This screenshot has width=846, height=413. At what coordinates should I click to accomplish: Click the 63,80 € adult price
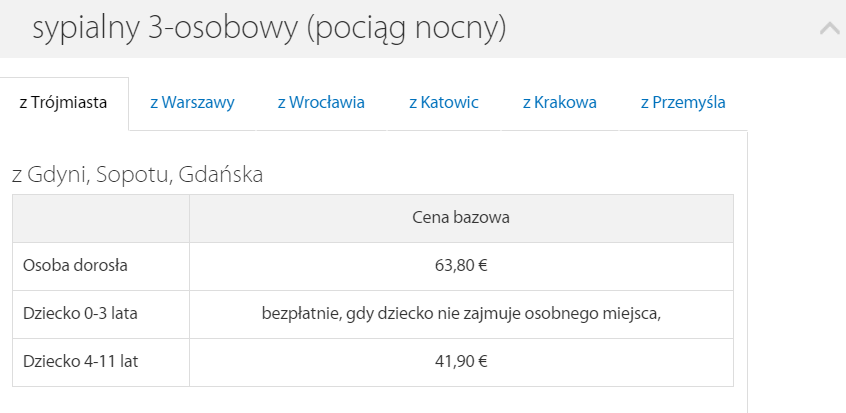(x=461, y=266)
